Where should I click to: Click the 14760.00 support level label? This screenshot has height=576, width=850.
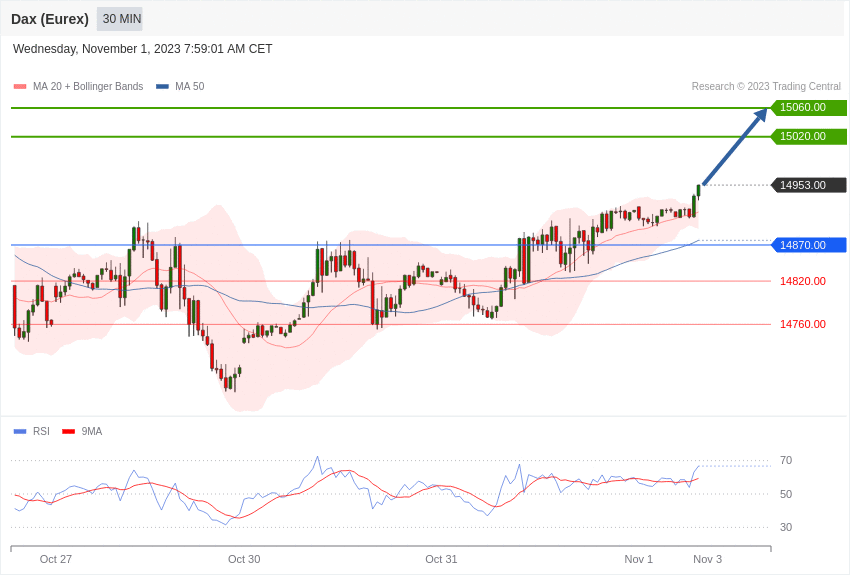click(803, 324)
